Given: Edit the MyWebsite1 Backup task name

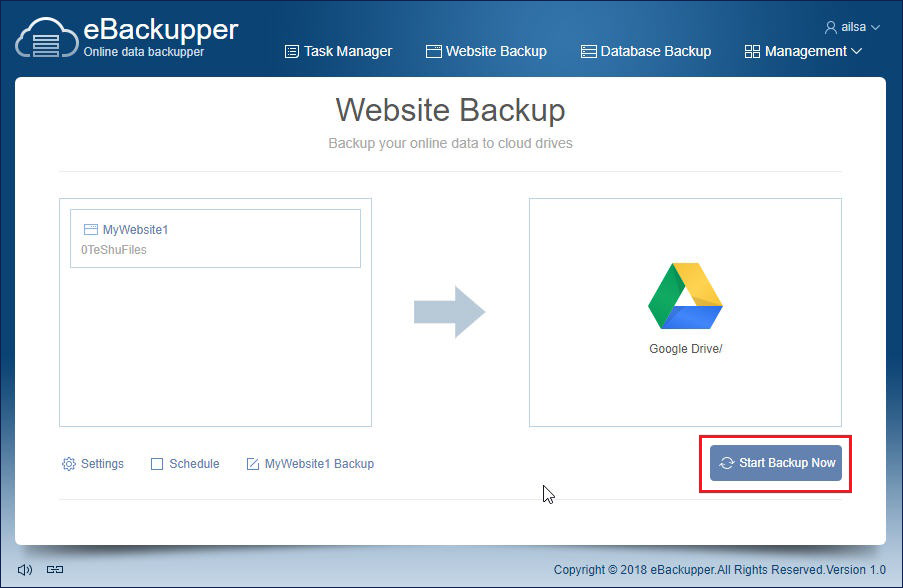Looking at the screenshot, I should coord(310,464).
